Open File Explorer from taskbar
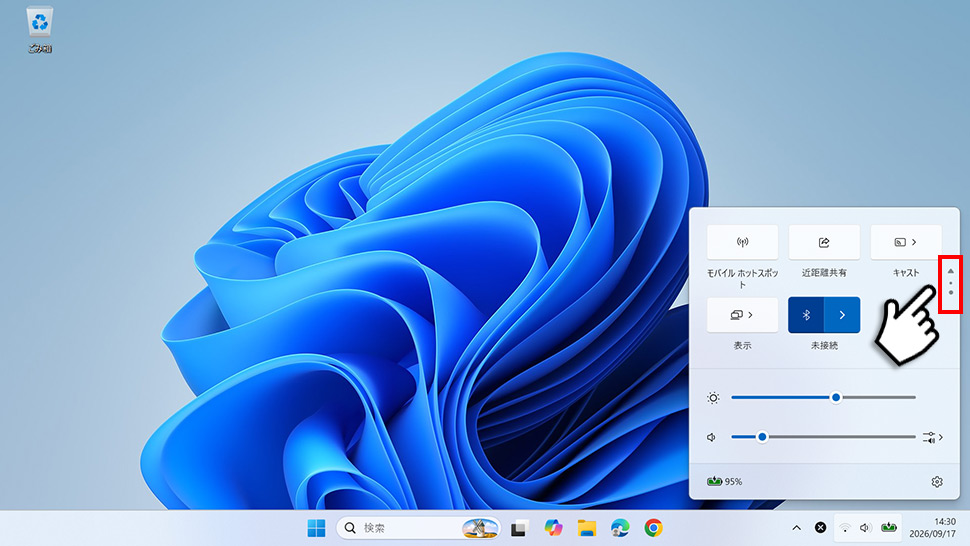970x546 pixels. [x=586, y=528]
